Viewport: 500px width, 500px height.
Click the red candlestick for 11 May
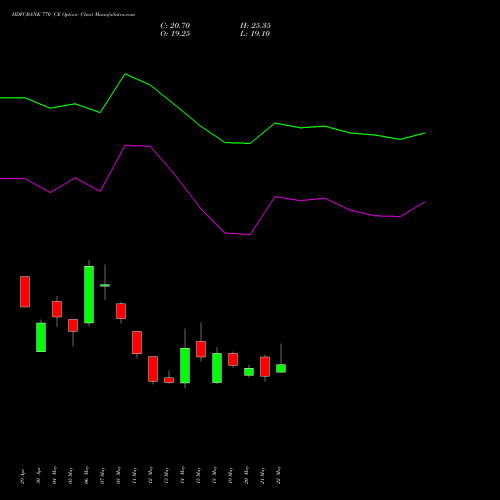click(x=137, y=342)
